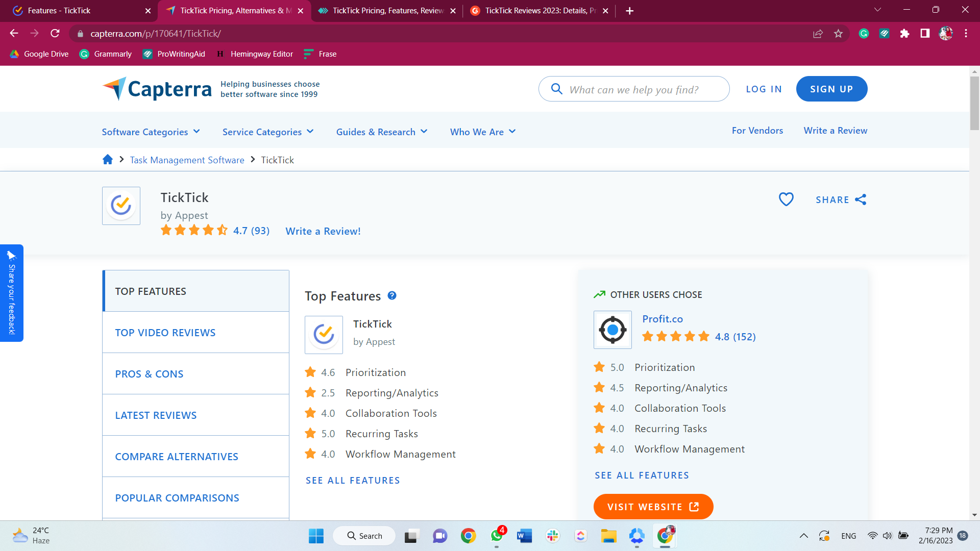Open the Top Features help question mark

[392, 296]
